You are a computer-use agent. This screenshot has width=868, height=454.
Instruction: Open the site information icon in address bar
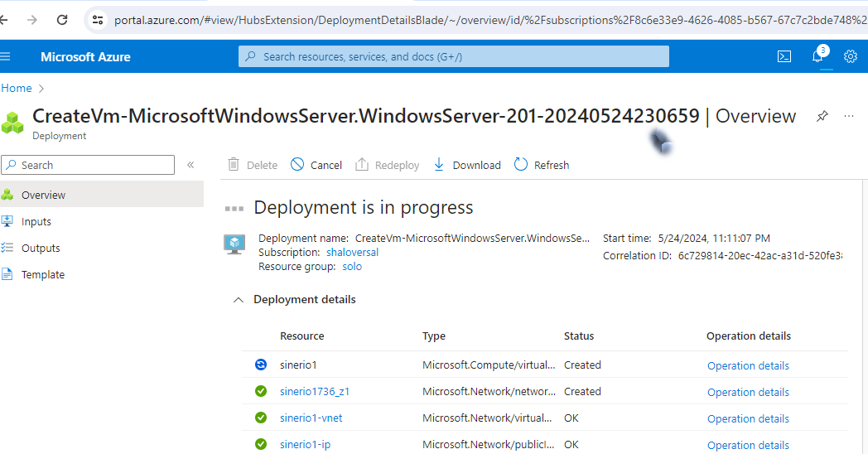[x=98, y=19]
